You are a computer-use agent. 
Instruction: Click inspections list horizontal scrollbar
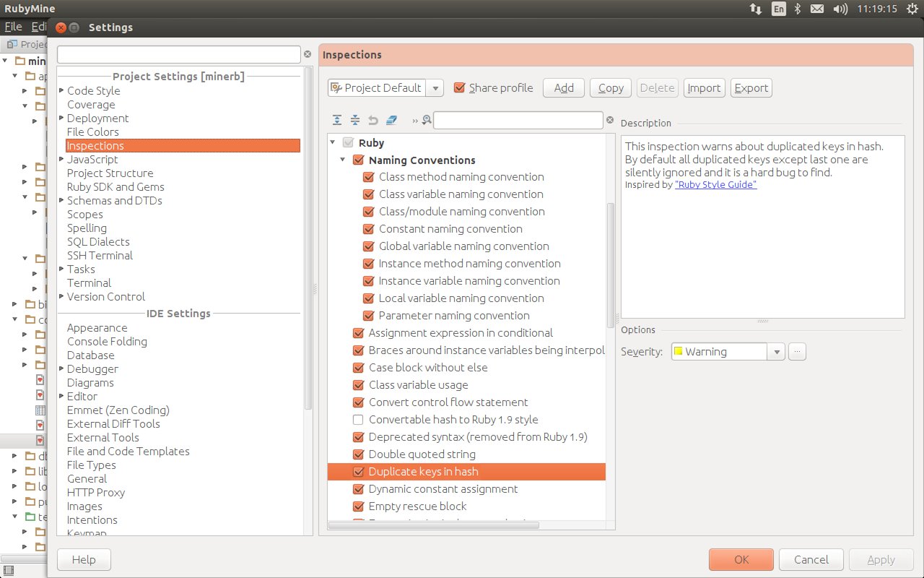tap(433, 525)
